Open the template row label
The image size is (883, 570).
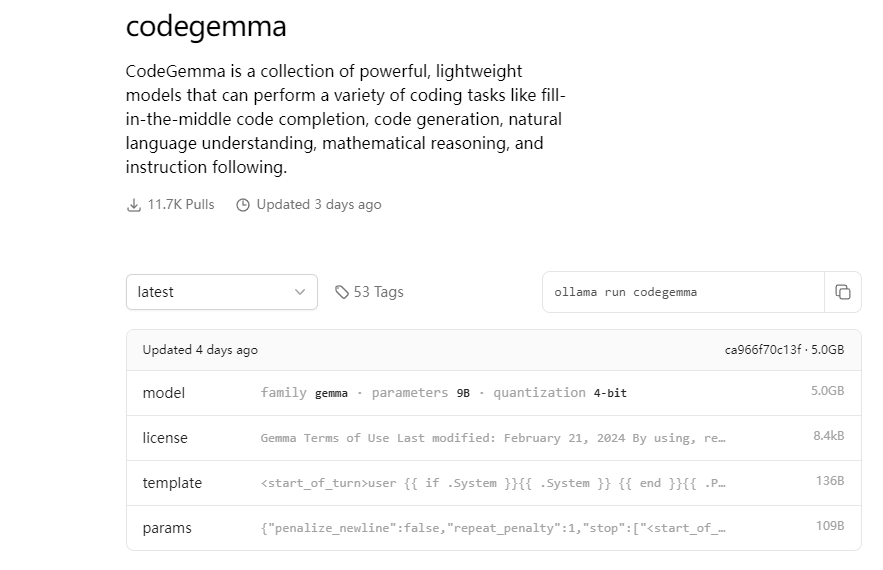pyautogui.click(x=172, y=483)
